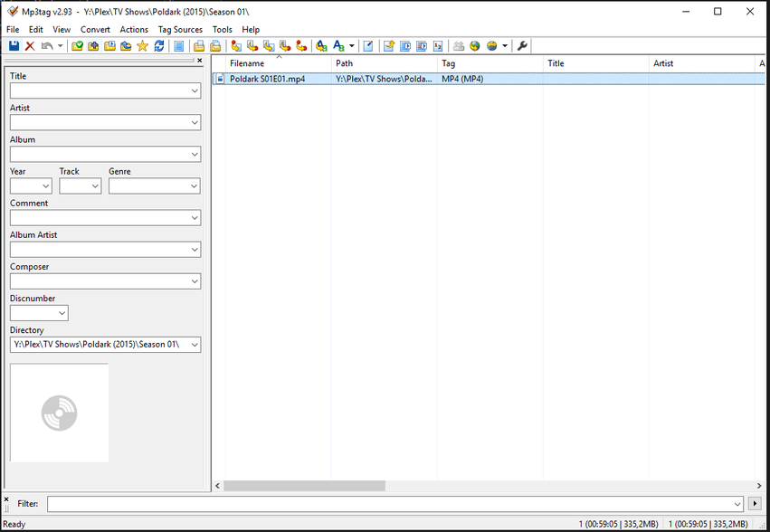Open the Tools menu
This screenshot has height=532, width=770.
tap(223, 30)
